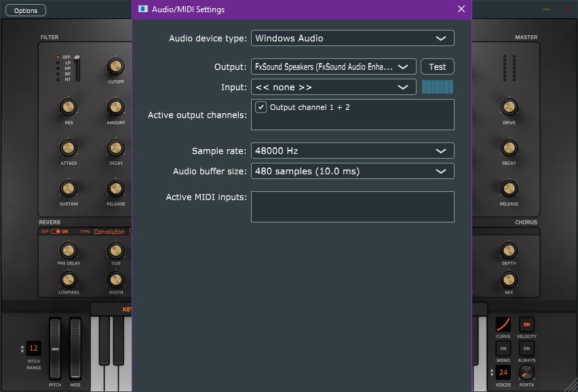
Task: Click the filter AMOUNT knob
Action: [x=116, y=107]
